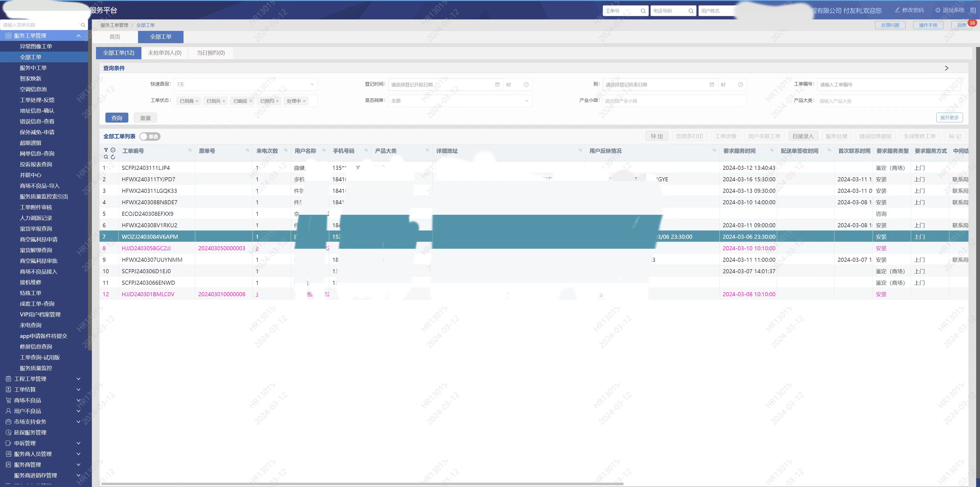This screenshot has height=487, width=980.
Task: Click the bottom horizontal scrollbar
Action: tap(362, 484)
